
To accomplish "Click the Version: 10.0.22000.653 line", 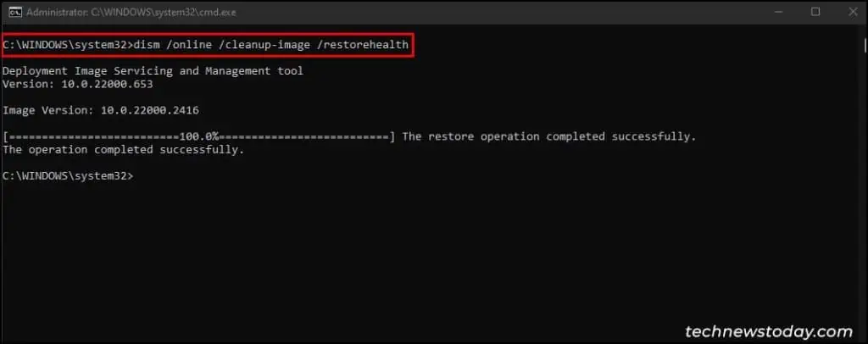I will 77,85.
